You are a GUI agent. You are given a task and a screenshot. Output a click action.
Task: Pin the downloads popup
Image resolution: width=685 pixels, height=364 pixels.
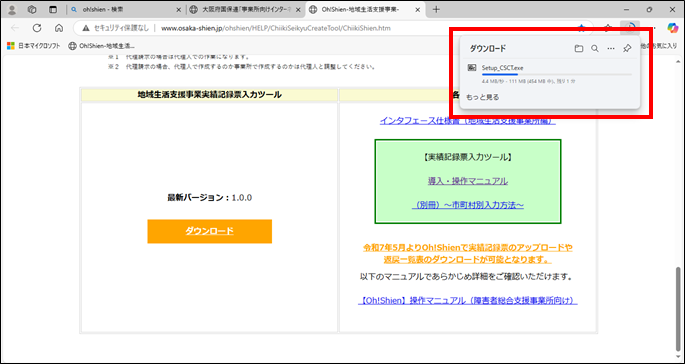[x=627, y=49]
